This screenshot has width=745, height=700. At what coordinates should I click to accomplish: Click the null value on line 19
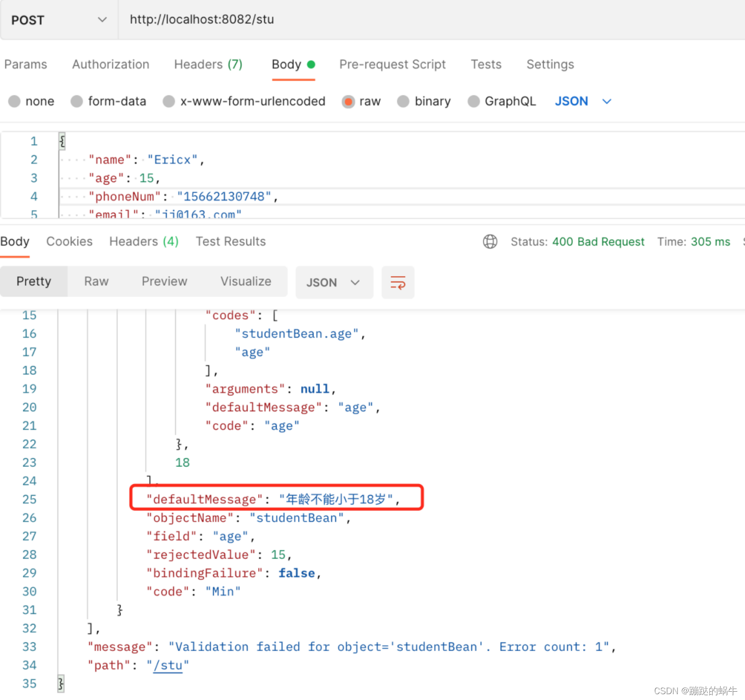pyautogui.click(x=315, y=389)
